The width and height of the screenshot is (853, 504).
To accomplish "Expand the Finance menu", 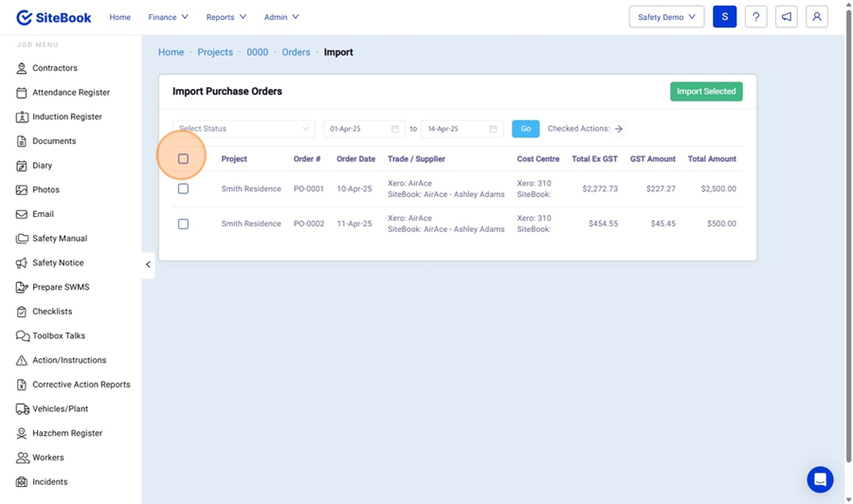I will 168,17.
